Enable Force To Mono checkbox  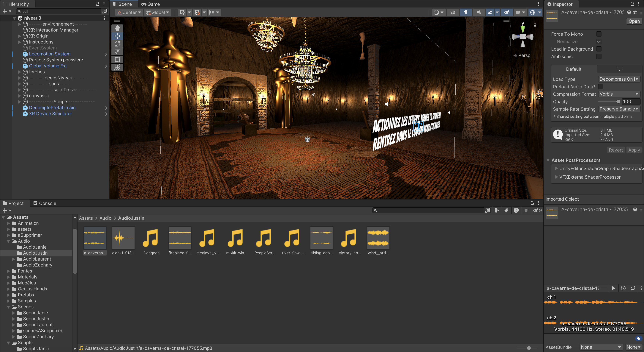[x=599, y=34]
